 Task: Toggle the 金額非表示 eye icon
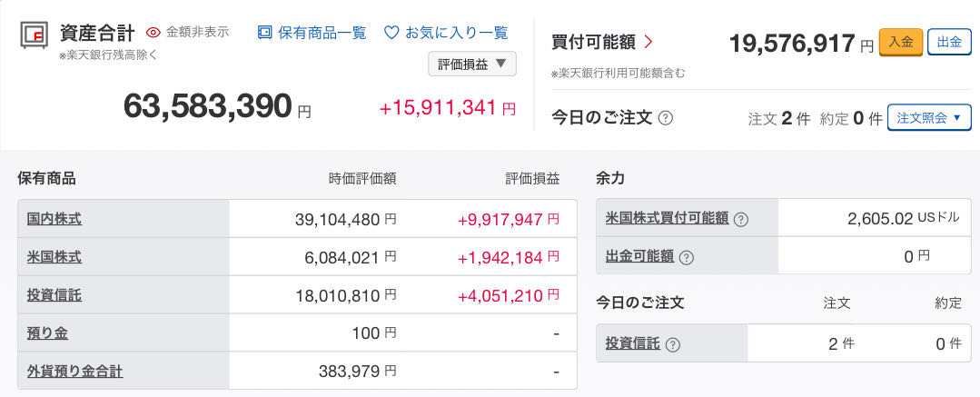153,33
